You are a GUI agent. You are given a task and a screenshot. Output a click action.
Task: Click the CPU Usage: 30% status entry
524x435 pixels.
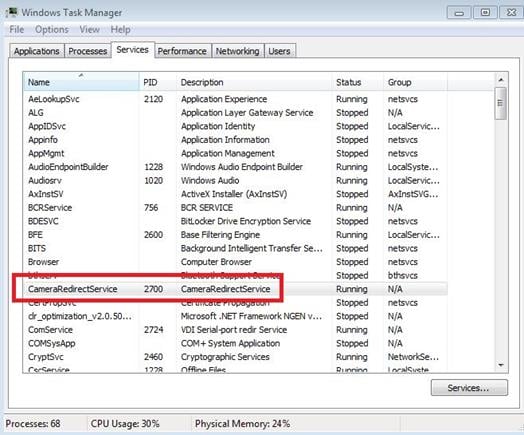pyautogui.click(x=125, y=424)
